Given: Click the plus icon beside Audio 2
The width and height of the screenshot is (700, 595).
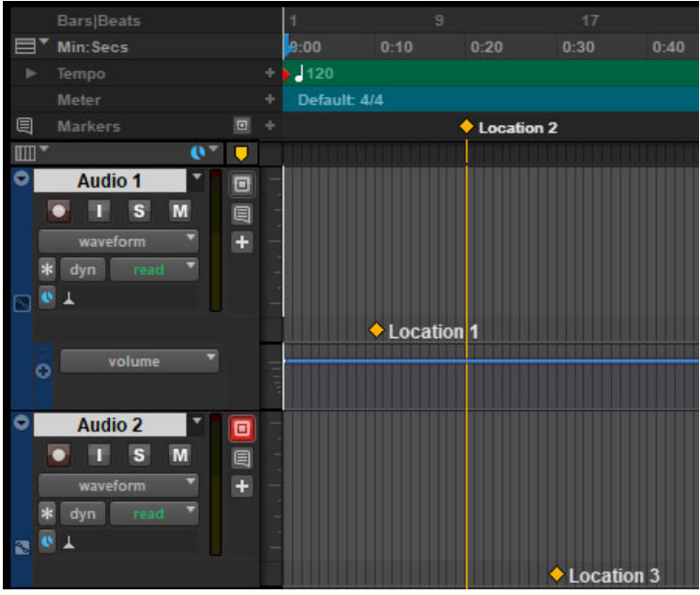Looking at the screenshot, I should point(241,486).
